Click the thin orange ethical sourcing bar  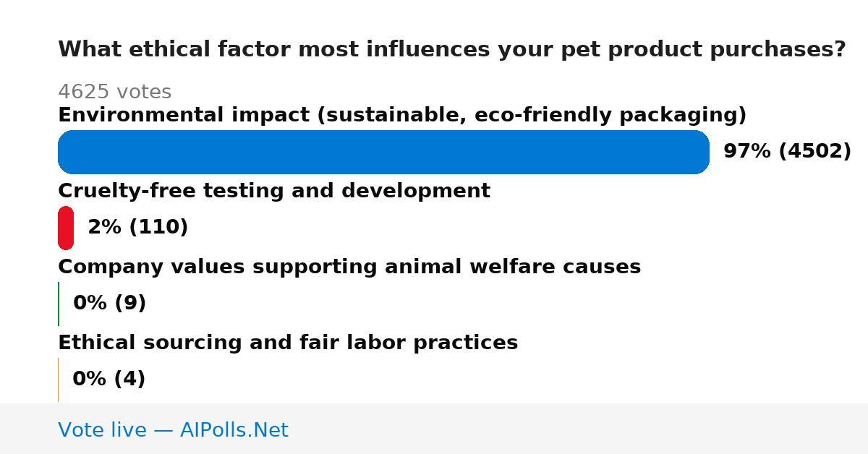point(59,380)
